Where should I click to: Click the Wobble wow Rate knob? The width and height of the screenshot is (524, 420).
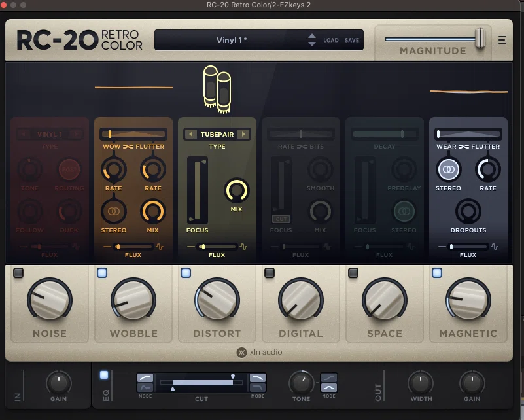pos(114,169)
